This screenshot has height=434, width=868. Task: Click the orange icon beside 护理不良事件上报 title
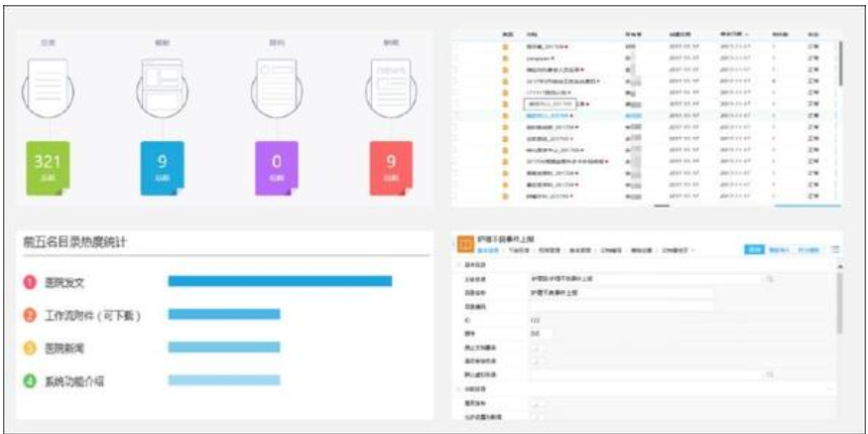coord(465,244)
